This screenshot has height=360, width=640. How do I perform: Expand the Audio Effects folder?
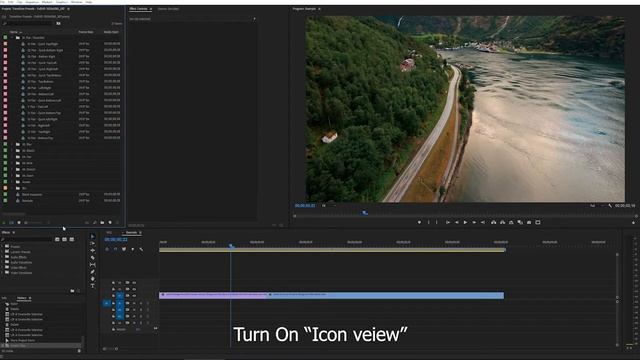(2, 257)
